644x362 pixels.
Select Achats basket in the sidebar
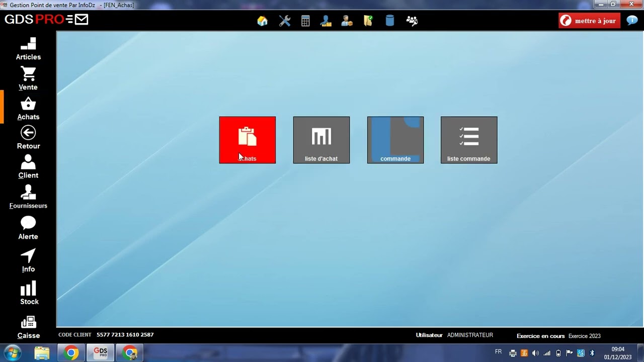tap(28, 109)
